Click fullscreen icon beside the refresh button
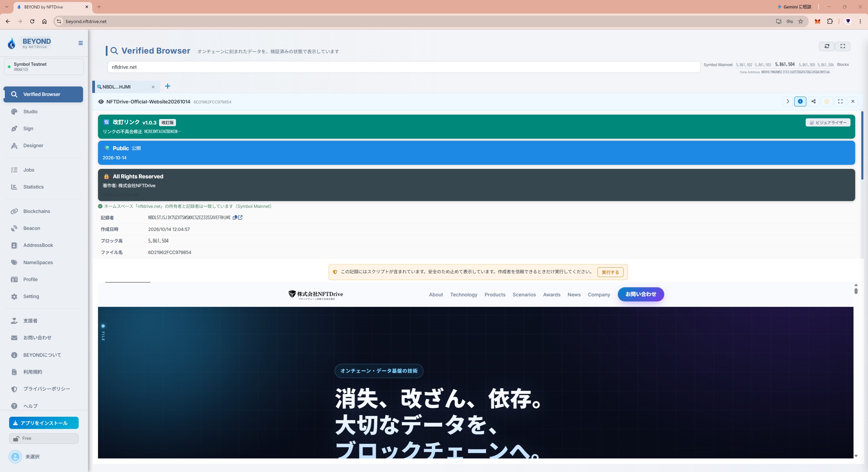 [843, 46]
